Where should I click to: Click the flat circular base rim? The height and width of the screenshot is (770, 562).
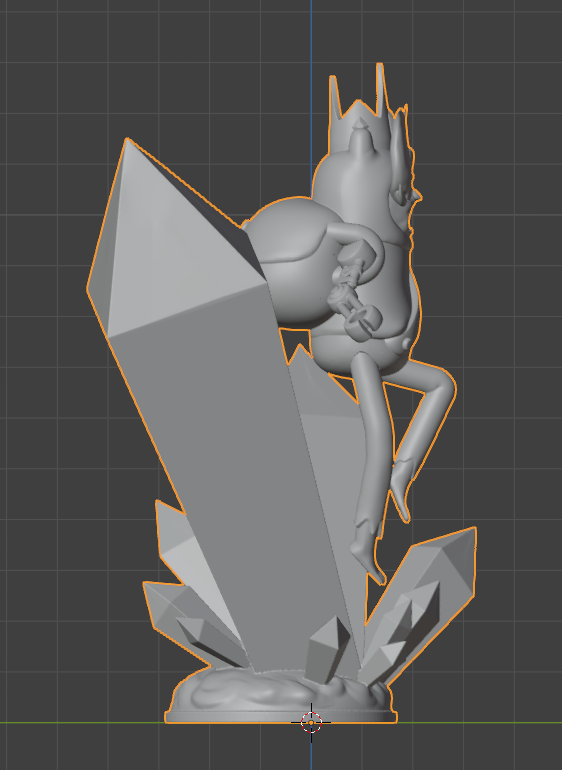tap(280, 717)
